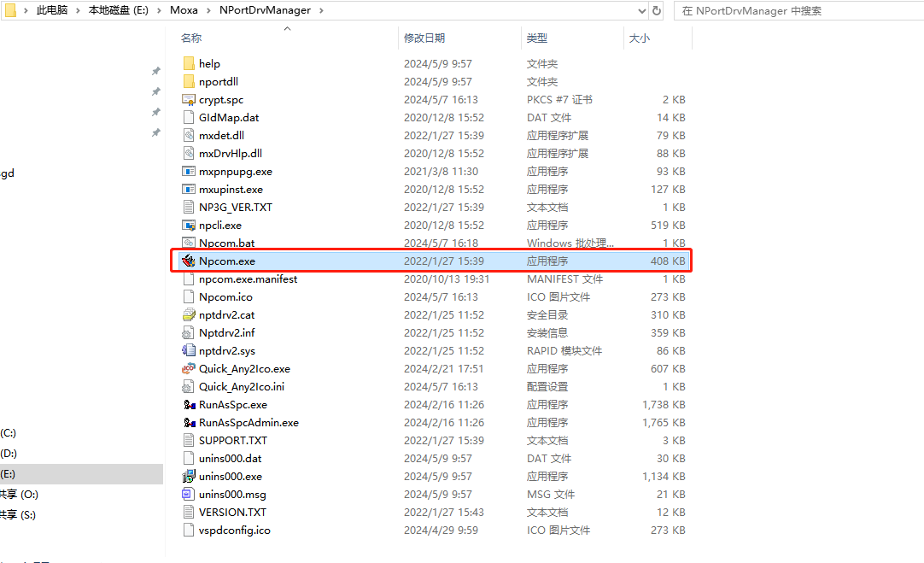Click the 此电脑 breadcrumb segment
Image resolution: width=924 pixels, height=563 pixels.
(x=52, y=10)
